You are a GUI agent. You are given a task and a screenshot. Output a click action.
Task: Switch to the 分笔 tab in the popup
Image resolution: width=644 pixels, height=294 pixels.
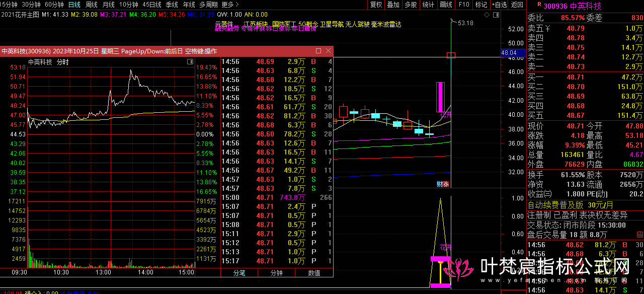point(239,273)
